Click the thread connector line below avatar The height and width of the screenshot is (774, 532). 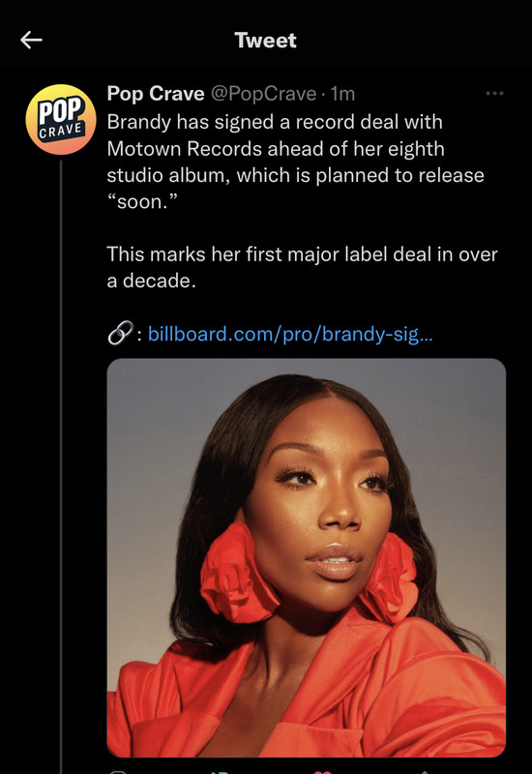pyautogui.click(x=61, y=466)
